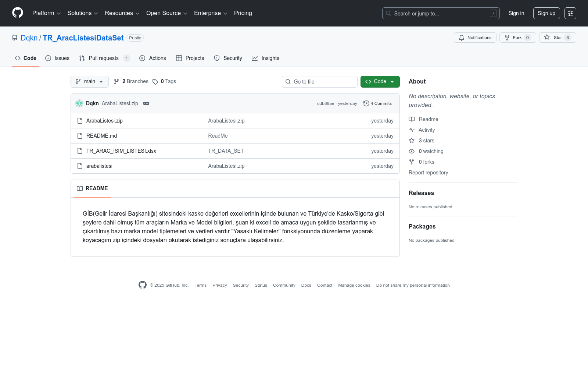The height and width of the screenshot is (368, 588).
Task: Open the footer Privacy link
Action: pos(220,285)
